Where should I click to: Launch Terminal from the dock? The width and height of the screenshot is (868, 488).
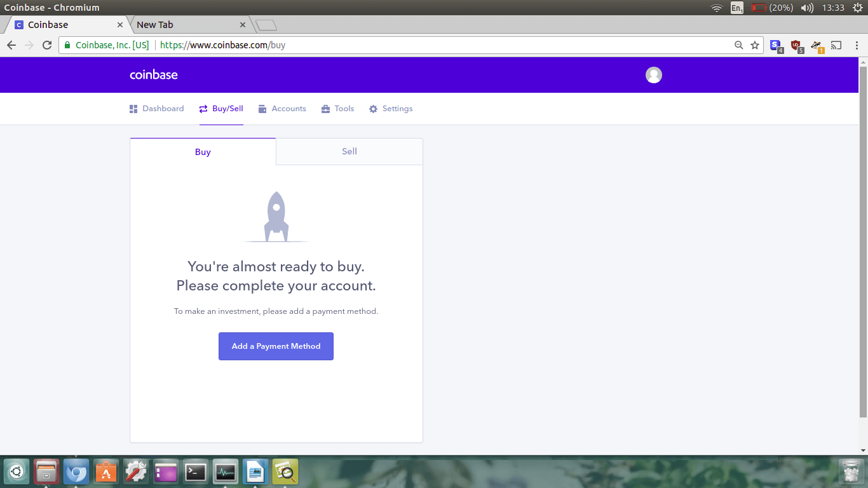click(196, 472)
